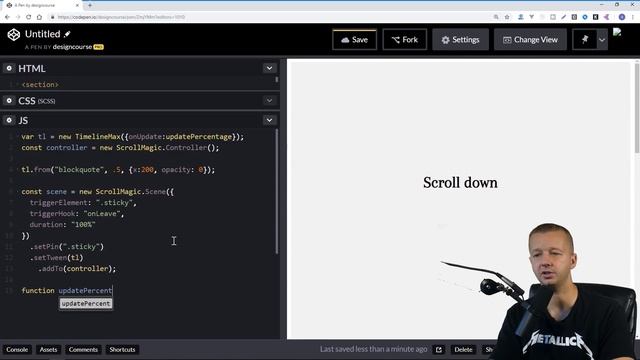Open the CSS editor settings gear
640x360 pixels.
tap(9, 100)
